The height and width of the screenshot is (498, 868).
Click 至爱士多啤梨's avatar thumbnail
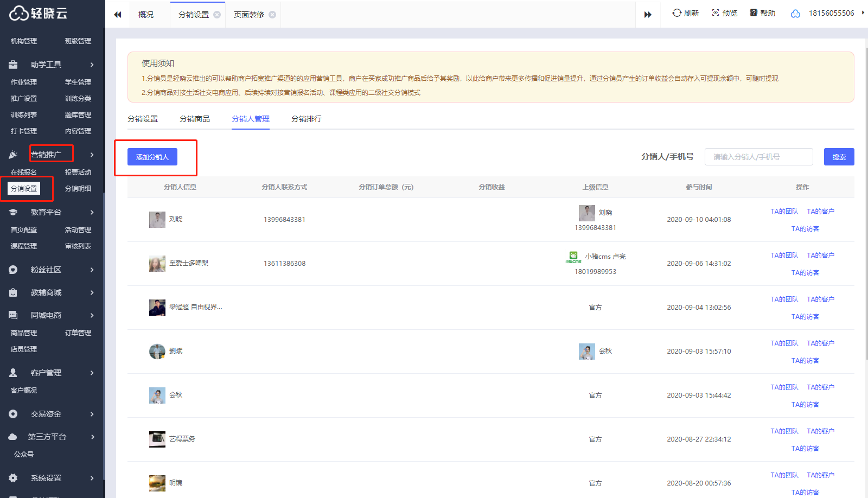tap(157, 264)
